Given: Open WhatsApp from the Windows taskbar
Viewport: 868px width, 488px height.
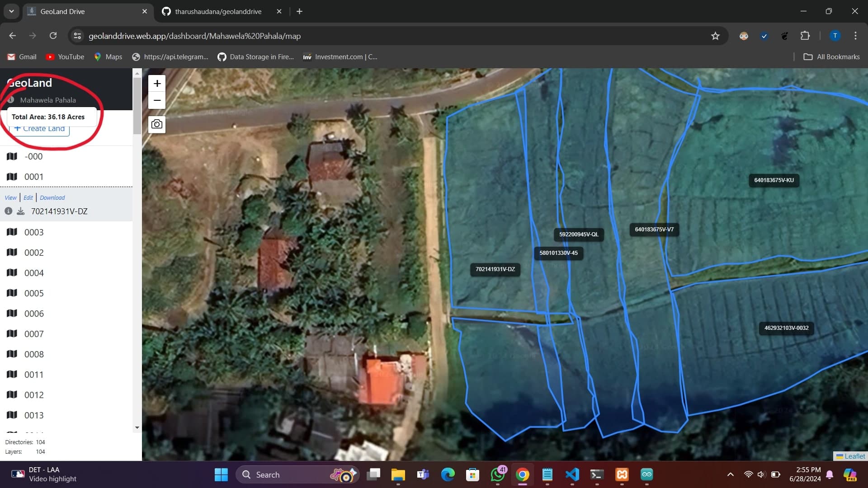Looking at the screenshot, I should pyautogui.click(x=497, y=474).
